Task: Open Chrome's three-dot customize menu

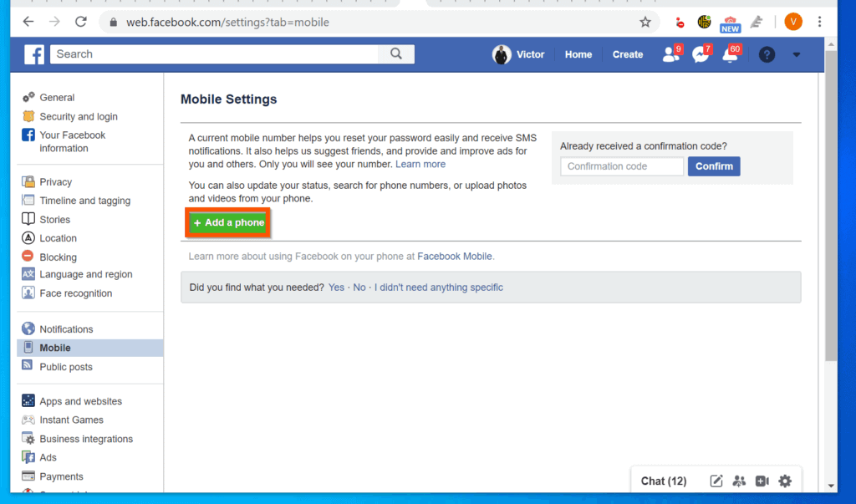Action: pyautogui.click(x=820, y=22)
